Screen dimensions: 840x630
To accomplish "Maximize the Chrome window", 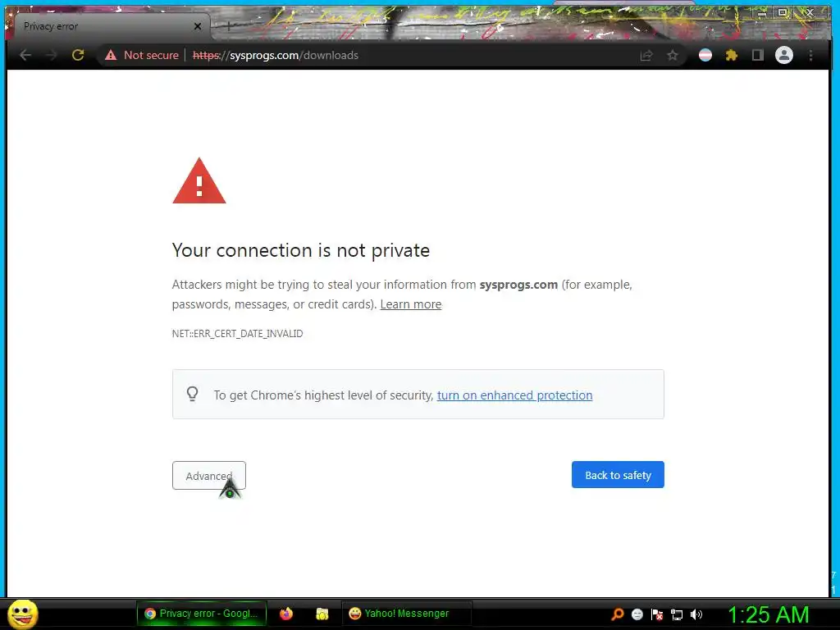I will (x=783, y=12).
